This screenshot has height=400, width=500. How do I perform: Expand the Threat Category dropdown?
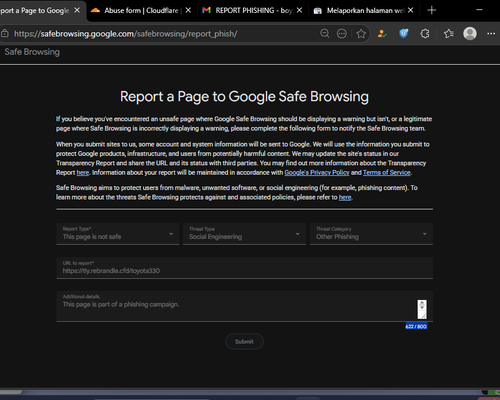click(371, 234)
